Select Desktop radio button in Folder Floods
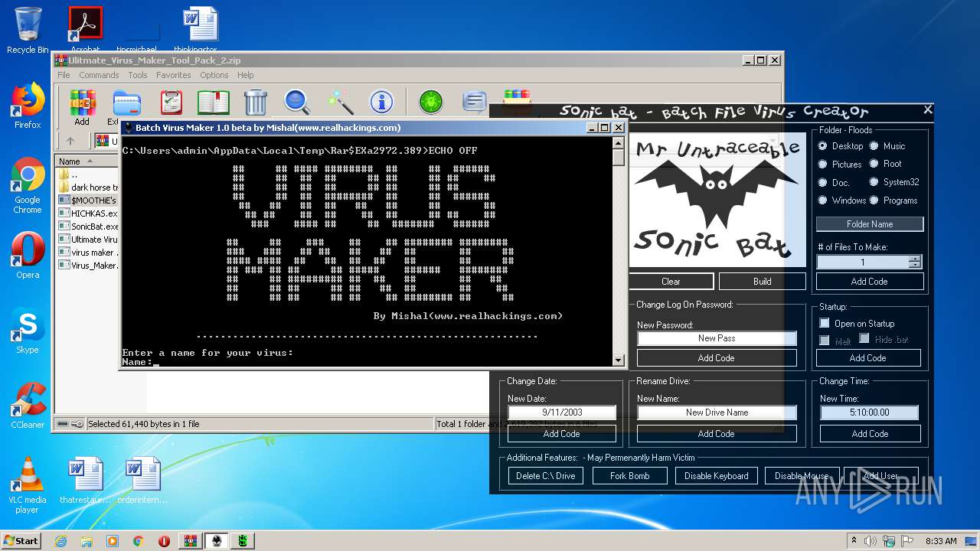The width and height of the screenshot is (980, 551). tap(823, 145)
